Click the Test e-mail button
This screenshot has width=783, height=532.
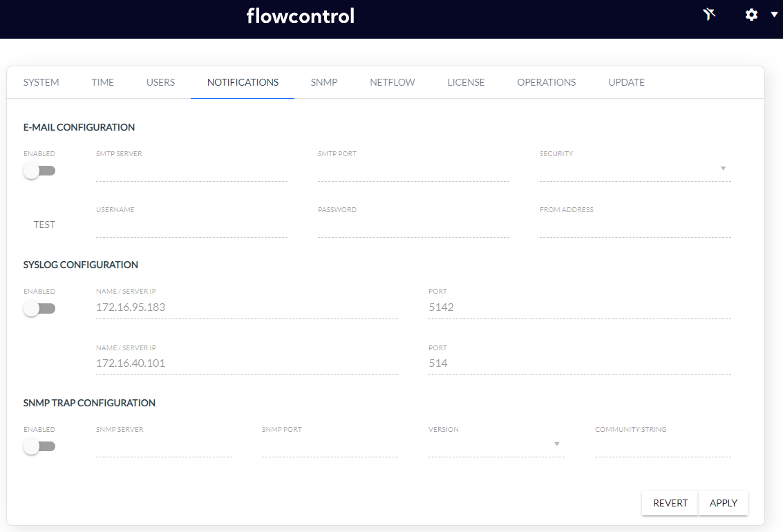tap(44, 225)
